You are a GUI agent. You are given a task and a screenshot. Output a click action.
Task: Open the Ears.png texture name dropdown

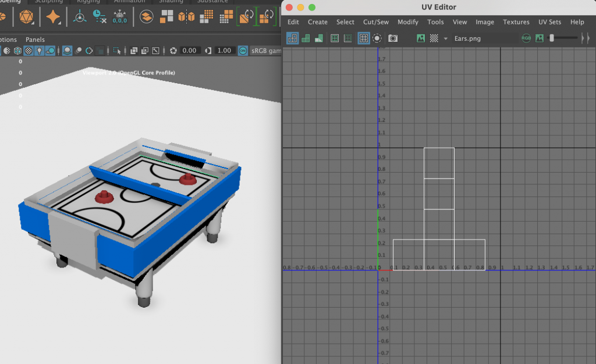coord(467,38)
